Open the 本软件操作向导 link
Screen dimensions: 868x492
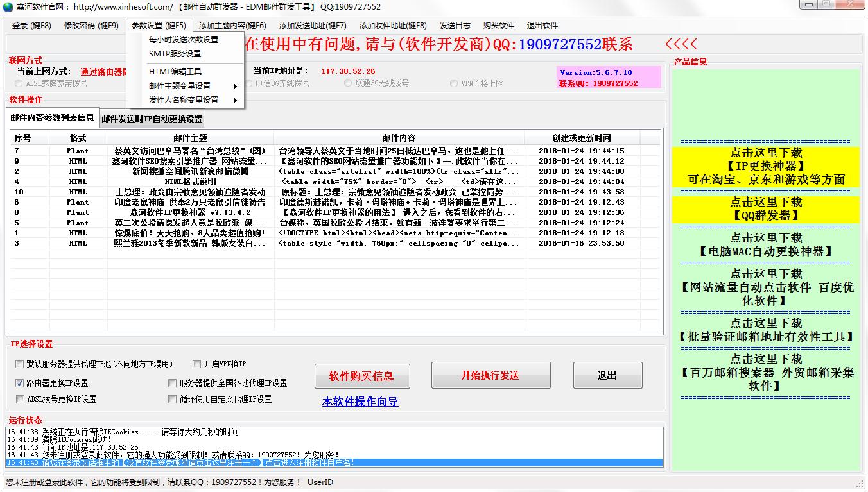coord(360,402)
